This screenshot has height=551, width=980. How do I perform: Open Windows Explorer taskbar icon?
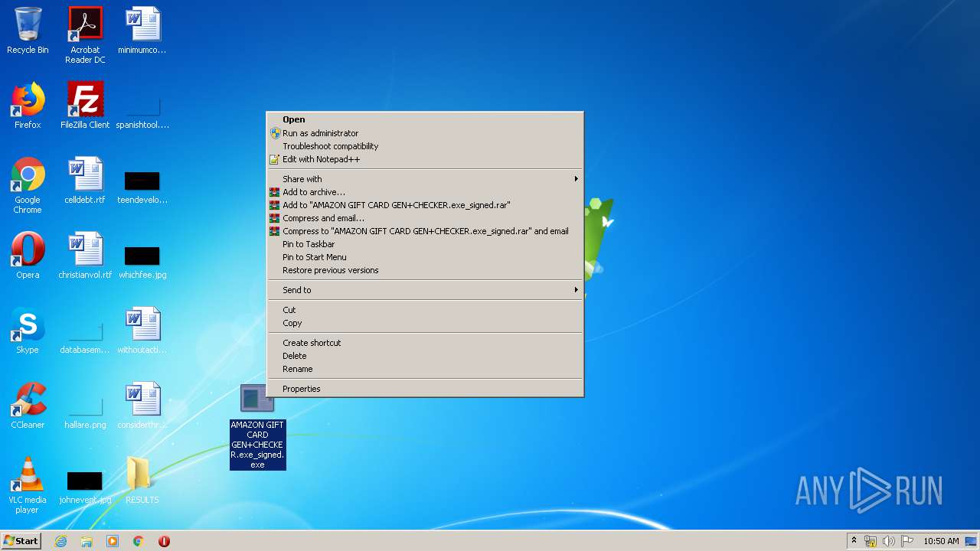tap(87, 541)
